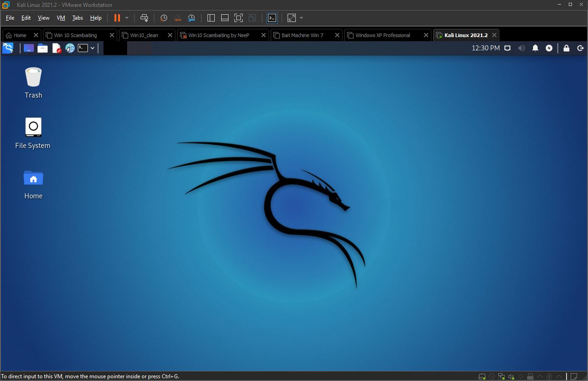This screenshot has width=588, height=381.
Task: Open the terminal chevron dropdown on the Kali panel
Action: (93, 48)
